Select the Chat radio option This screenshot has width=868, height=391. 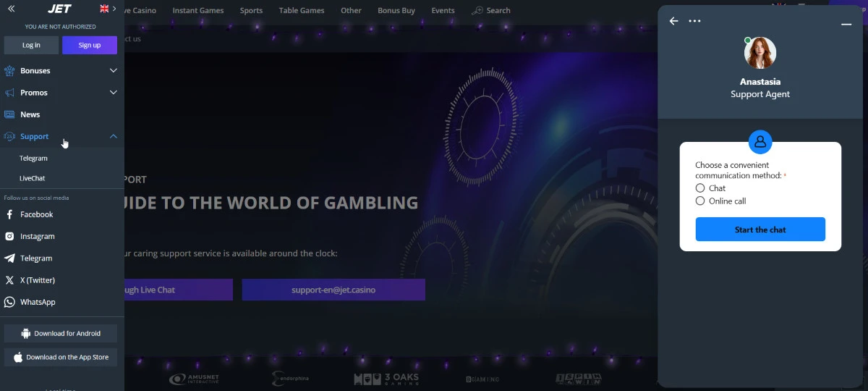pyautogui.click(x=700, y=188)
